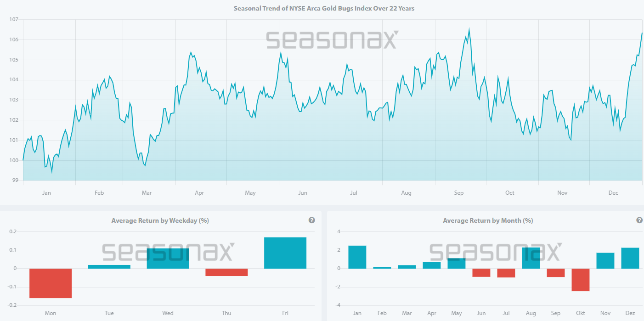Open help for Average Return by Weekday
The height and width of the screenshot is (321, 644).
coord(311,220)
